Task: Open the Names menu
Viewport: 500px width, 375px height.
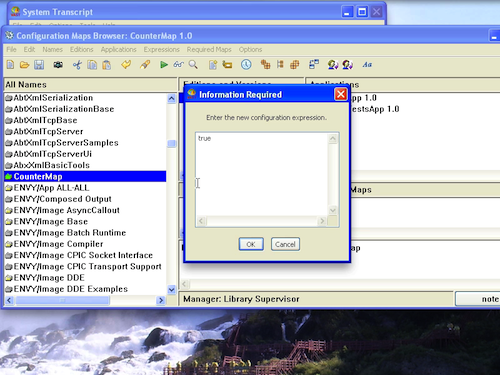Action: pyautogui.click(x=53, y=49)
